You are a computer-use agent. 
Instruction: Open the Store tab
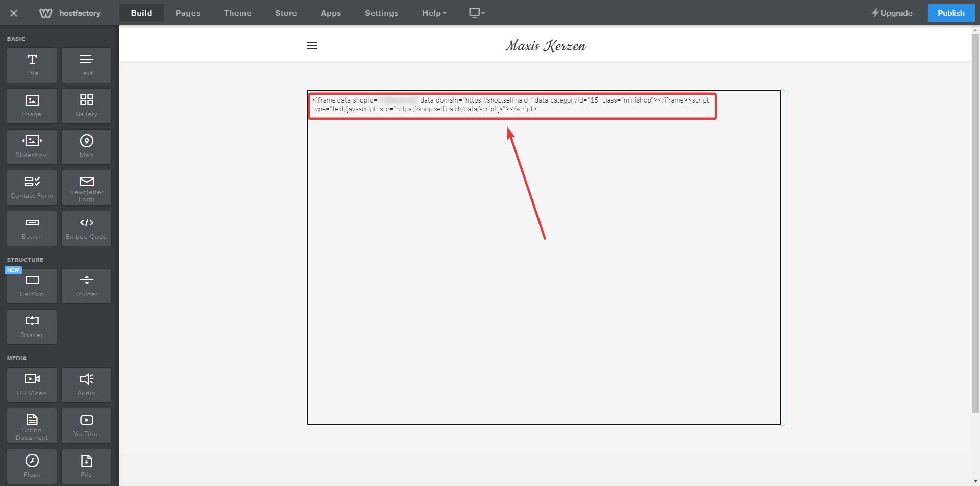[286, 13]
